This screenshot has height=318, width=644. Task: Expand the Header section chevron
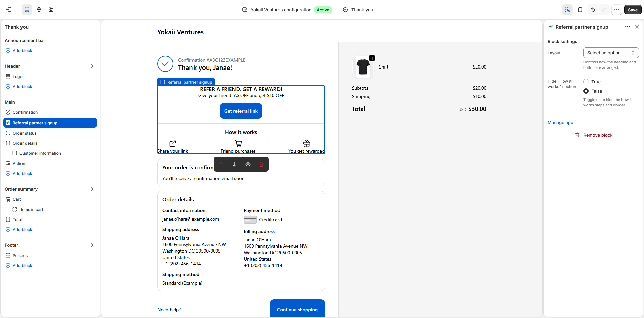coord(92,66)
